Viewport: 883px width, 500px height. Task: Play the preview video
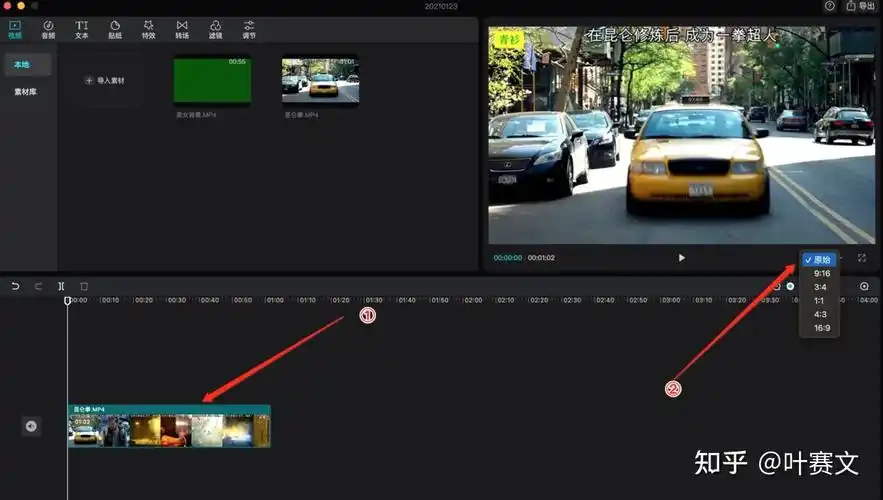682,258
